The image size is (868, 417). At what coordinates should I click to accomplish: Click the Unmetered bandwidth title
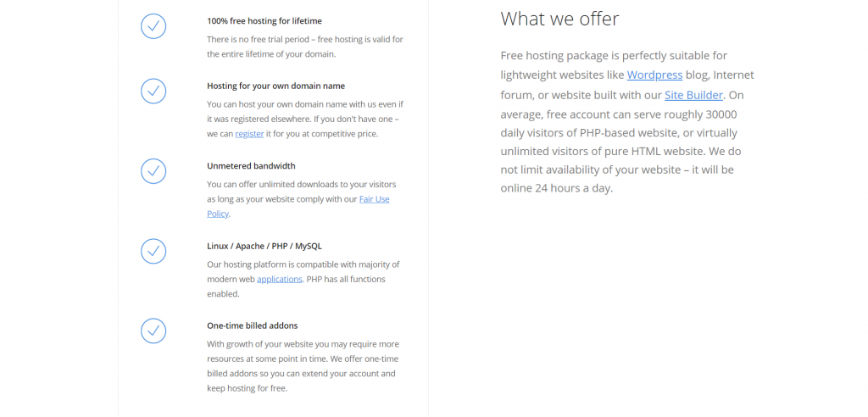pyautogui.click(x=251, y=165)
